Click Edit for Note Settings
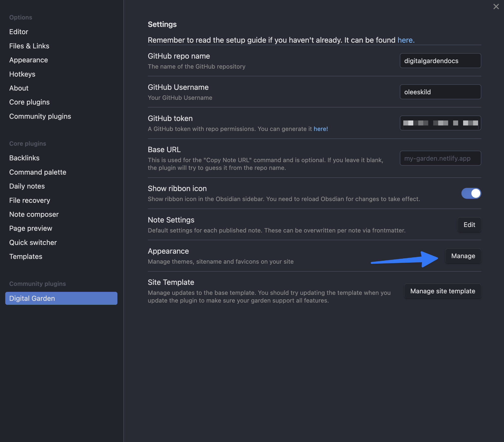Image resolution: width=504 pixels, height=442 pixels. tap(469, 225)
